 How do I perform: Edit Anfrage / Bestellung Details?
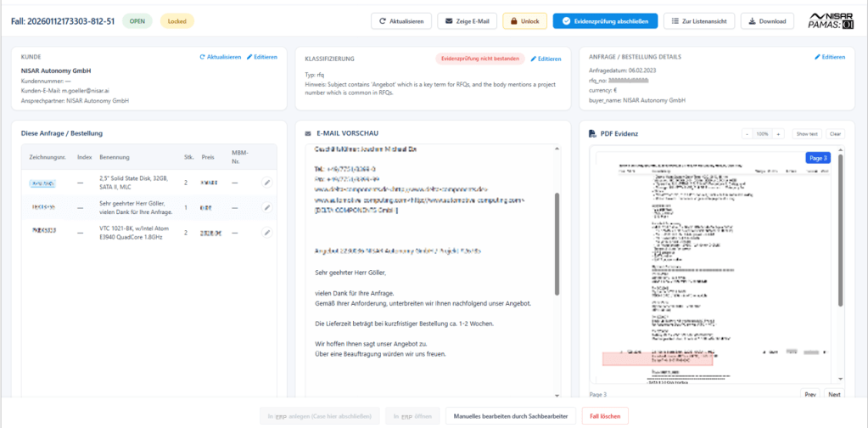point(829,57)
